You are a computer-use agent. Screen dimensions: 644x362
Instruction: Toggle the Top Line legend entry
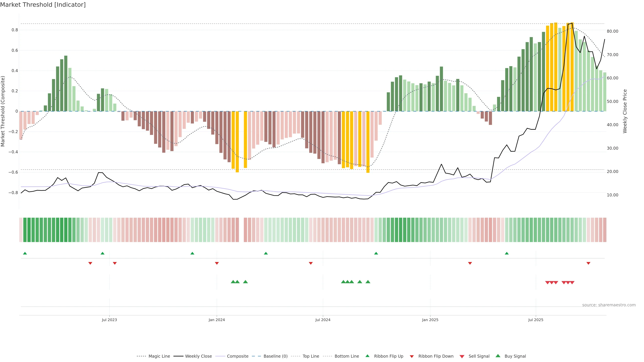pyautogui.click(x=311, y=356)
